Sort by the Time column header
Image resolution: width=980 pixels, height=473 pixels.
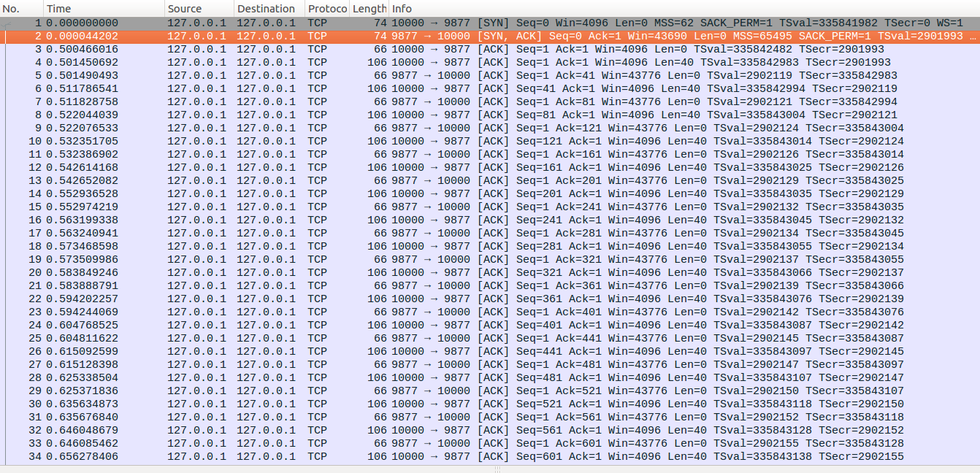[x=104, y=9]
